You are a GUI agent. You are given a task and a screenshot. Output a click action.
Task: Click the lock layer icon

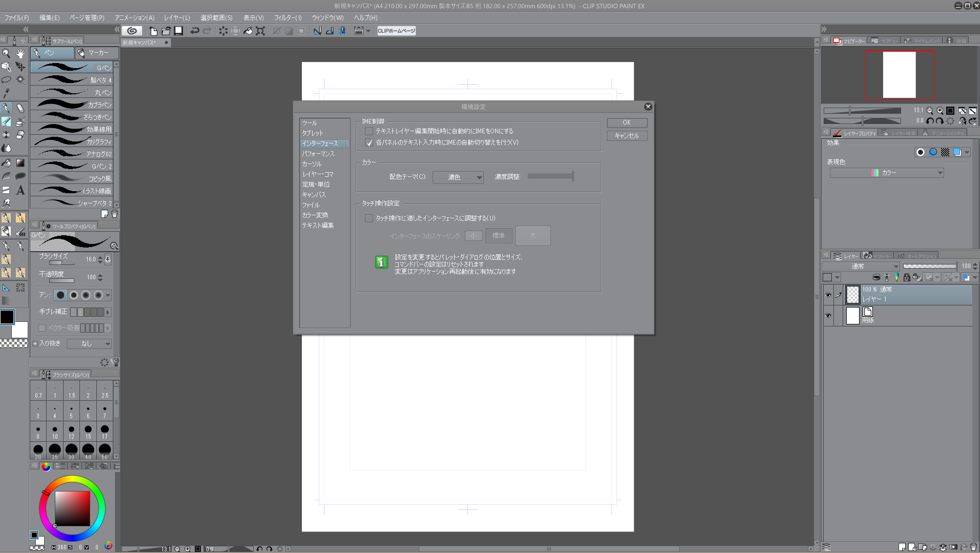coord(906,277)
